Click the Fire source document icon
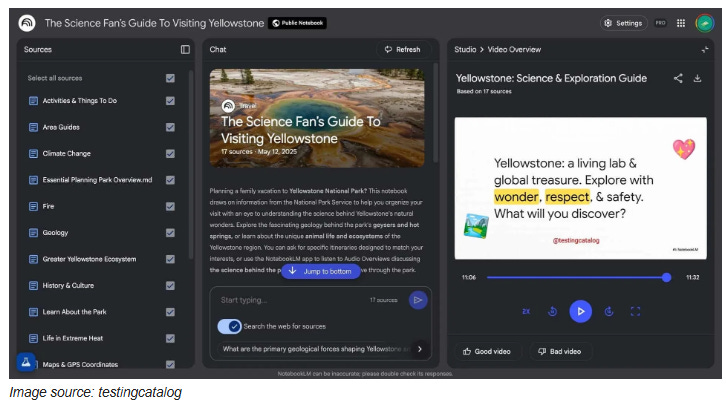The height and width of the screenshot is (409, 726). tap(33, 206)
